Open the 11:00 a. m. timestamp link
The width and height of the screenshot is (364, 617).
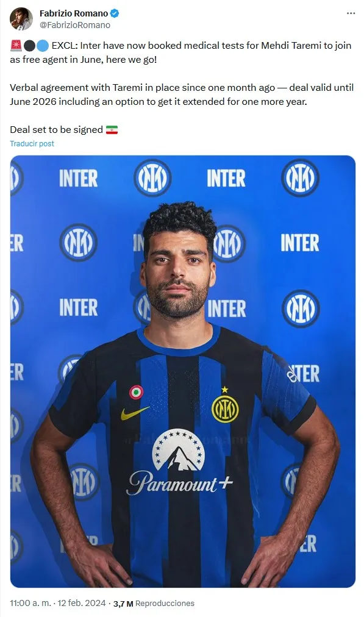pyautogui.click(x=30, y=603)
